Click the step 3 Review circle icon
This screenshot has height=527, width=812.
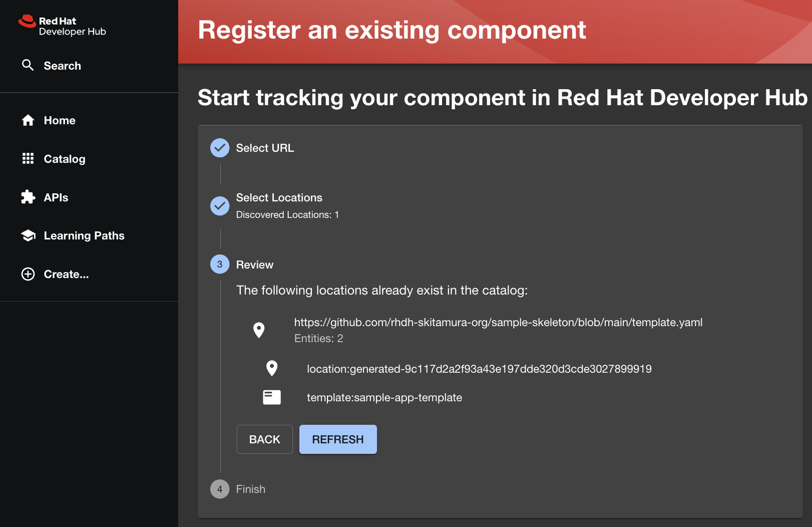220,264
